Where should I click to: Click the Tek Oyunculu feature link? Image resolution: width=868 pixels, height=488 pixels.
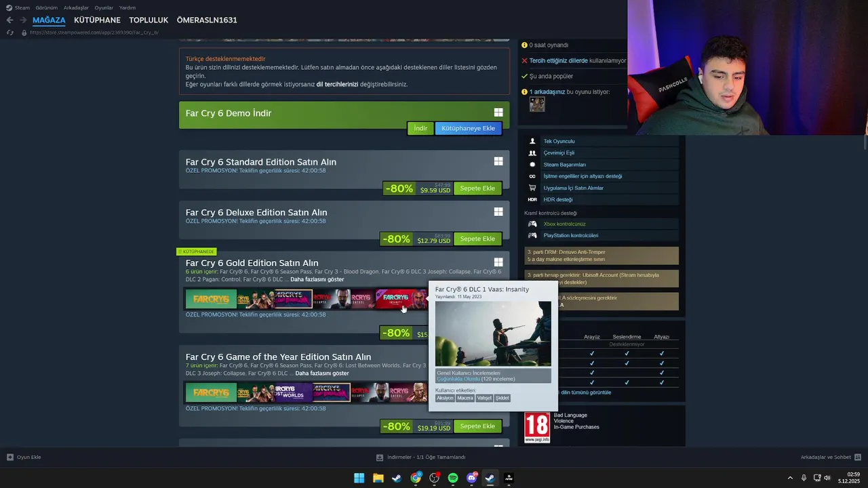(x=559, y=142)
